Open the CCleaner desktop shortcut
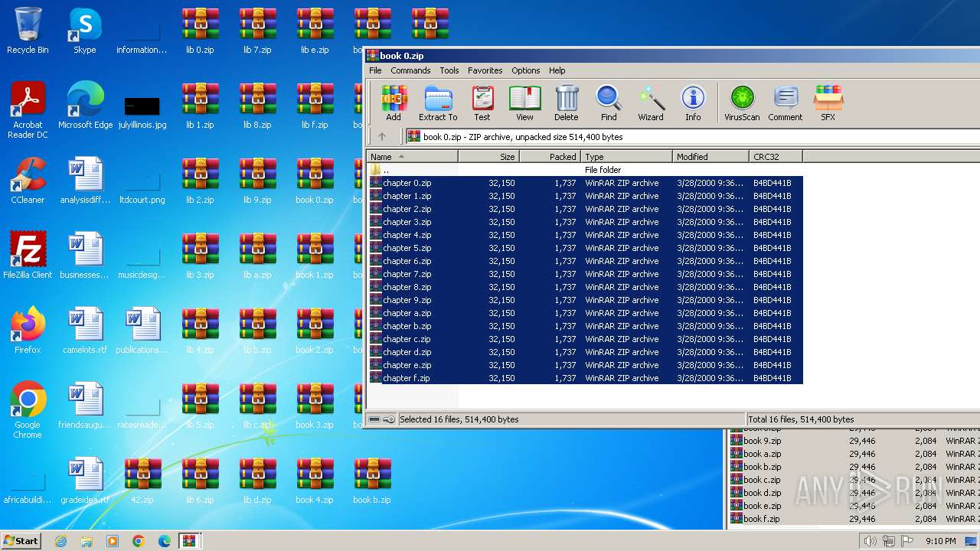 tap(28, 181)
